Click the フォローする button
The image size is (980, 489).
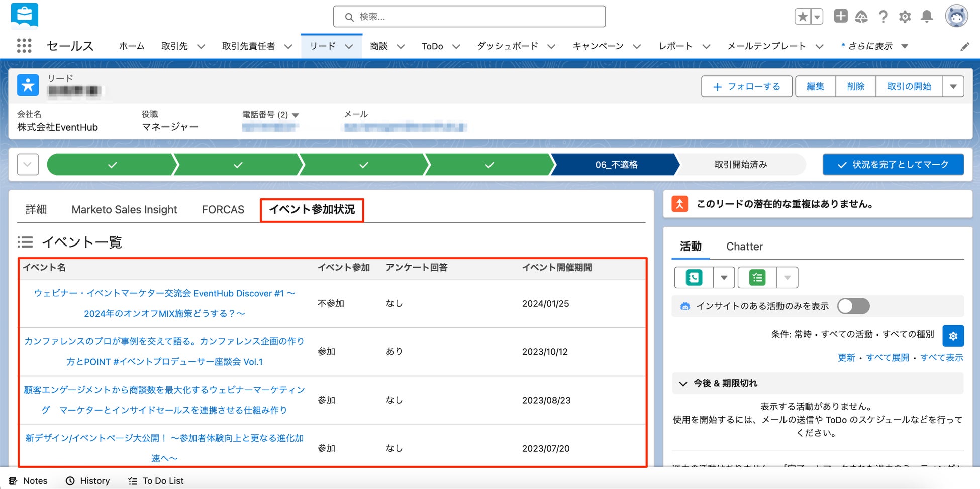(747, 86)
